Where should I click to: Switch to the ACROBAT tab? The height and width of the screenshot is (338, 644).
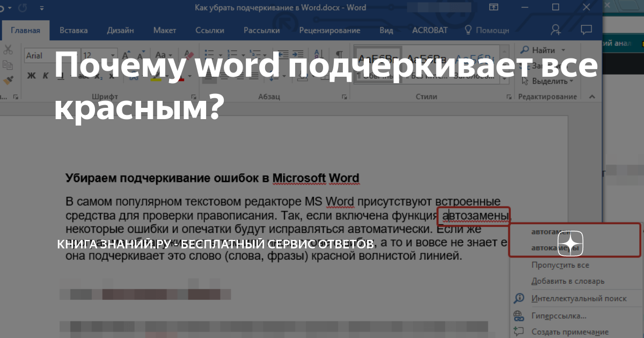[430, 30]
